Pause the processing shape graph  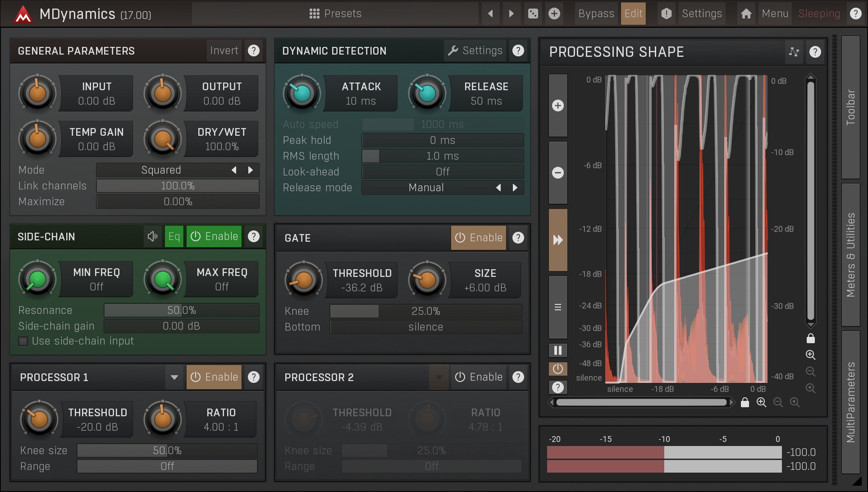pos(557,350)
